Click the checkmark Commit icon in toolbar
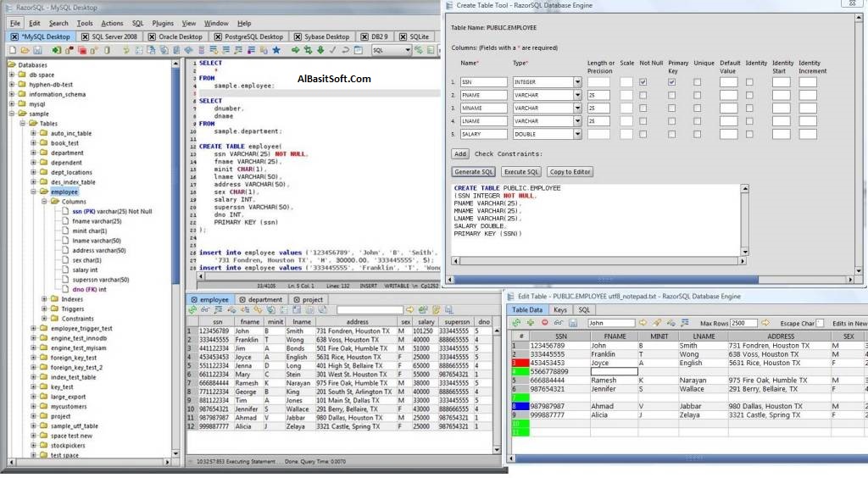This screenshot has width=868, height=478. 332,50
